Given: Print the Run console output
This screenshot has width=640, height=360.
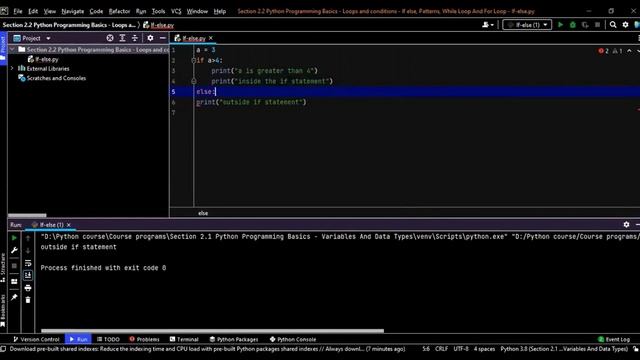Looking at the screenshot, I should (28, 288).
